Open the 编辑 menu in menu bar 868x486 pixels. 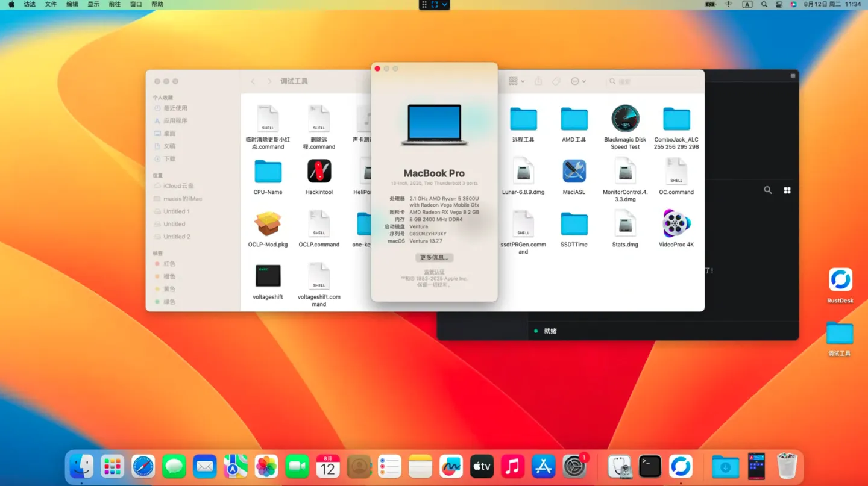(72, 4)
